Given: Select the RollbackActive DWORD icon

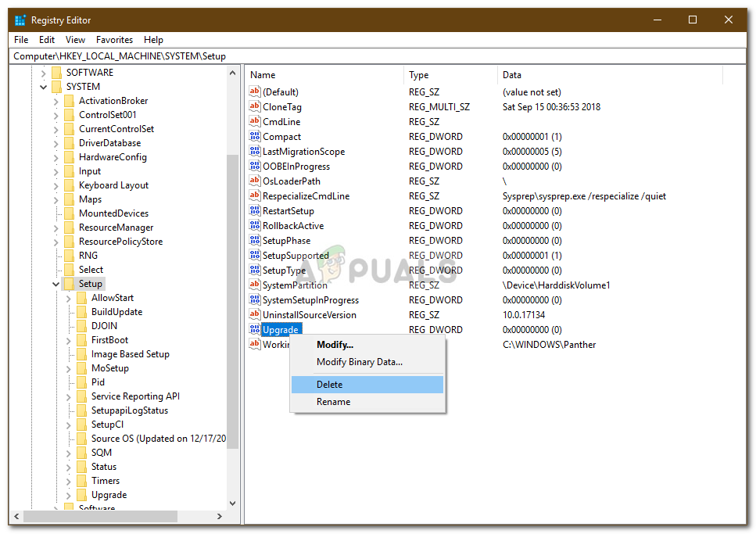Looking at the screenshot, I should click(255, 225).
